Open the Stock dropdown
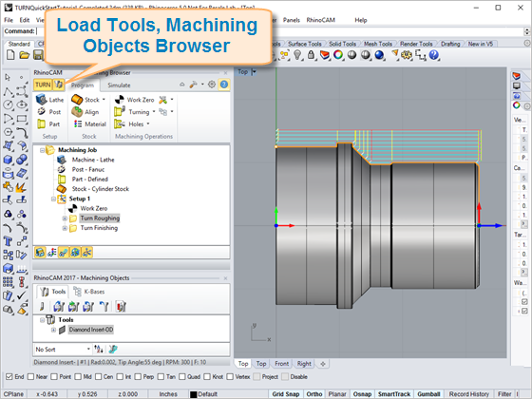This screenshot has height=399, width=532. click(x=104, y=100)
